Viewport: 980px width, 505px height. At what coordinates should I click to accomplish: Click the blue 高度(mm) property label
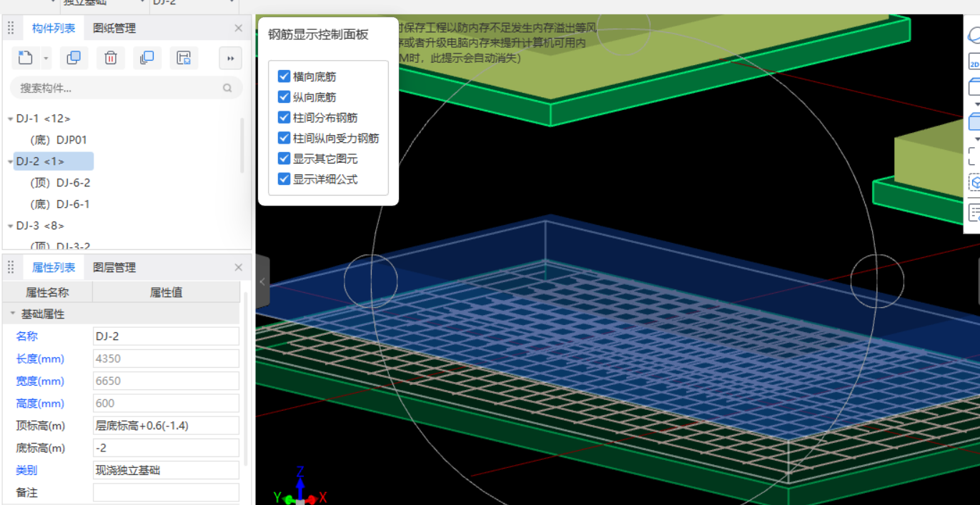[40, 404]
